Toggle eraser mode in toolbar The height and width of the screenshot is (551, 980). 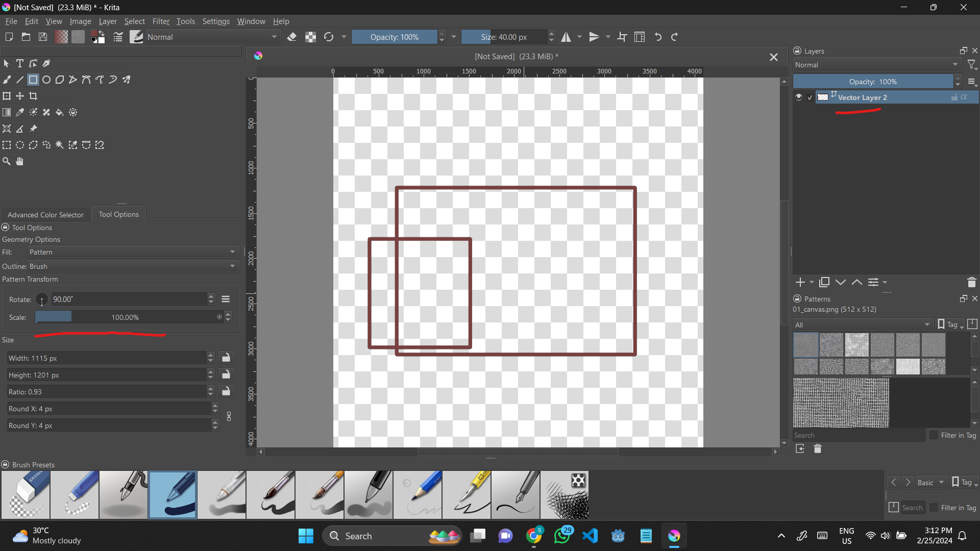[292, 37]
